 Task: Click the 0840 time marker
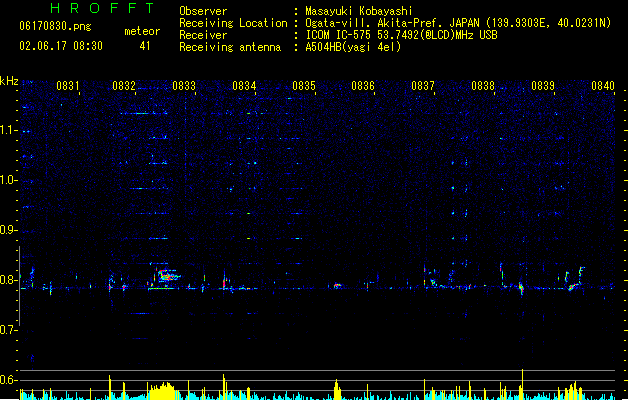(603, 86)
